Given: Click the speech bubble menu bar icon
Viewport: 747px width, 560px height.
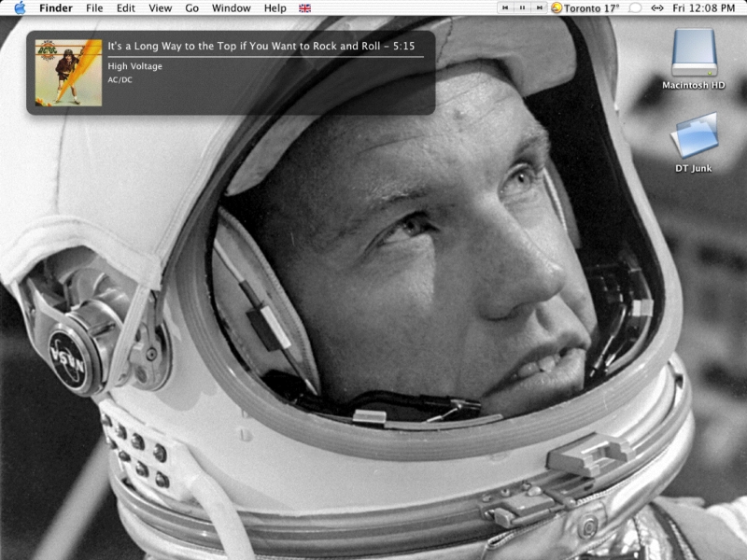Looking at the screenshot, I should point(635,7).
